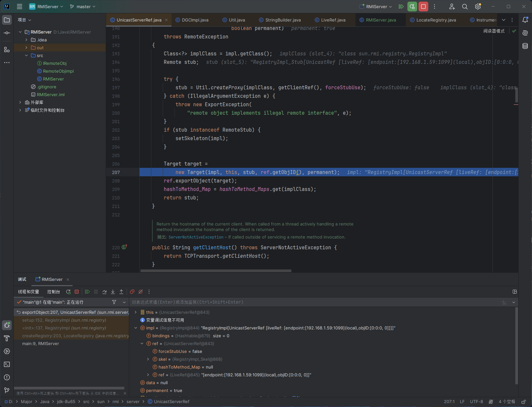Expand the skel field

coord(148,359)
